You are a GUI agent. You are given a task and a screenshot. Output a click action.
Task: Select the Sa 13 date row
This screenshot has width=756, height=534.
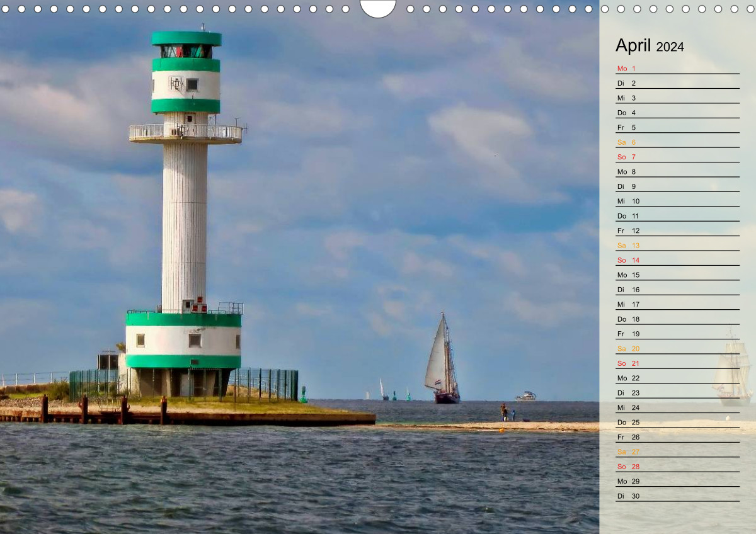coord(677,245)
